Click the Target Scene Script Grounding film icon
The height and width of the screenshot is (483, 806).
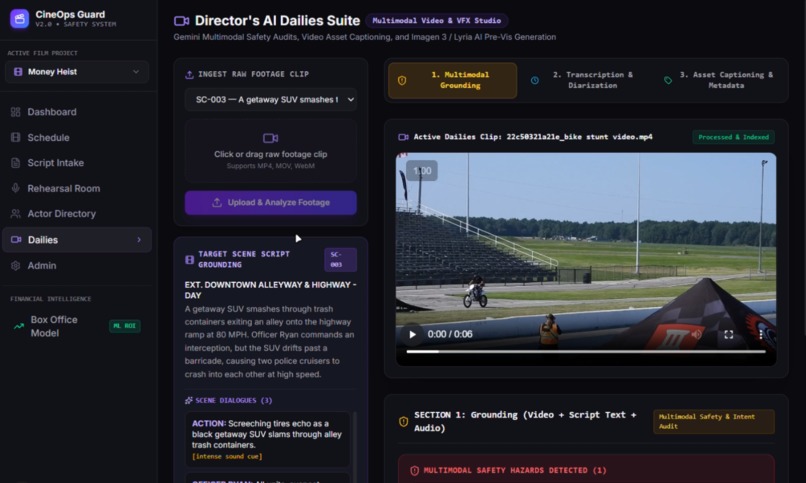tap(189, 259)
